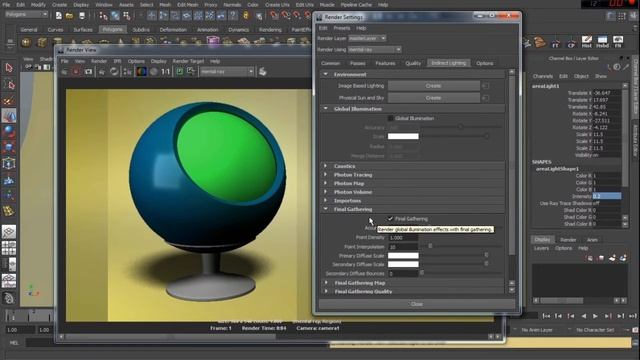Image resolution: width=640 pixels, height=360 pixels.
Task: Select the Rendering shelf tab
Action: point(270,30)
